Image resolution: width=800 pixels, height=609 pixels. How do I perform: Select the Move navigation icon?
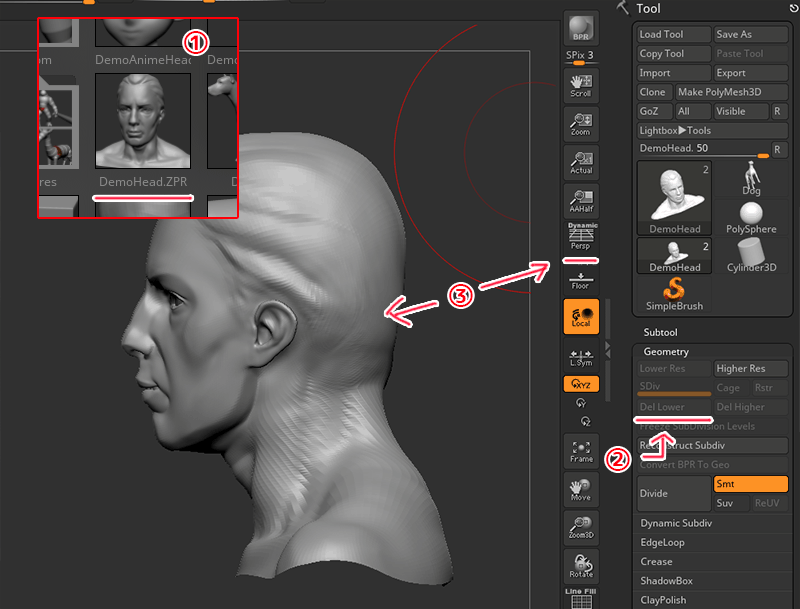pos(580,489)
